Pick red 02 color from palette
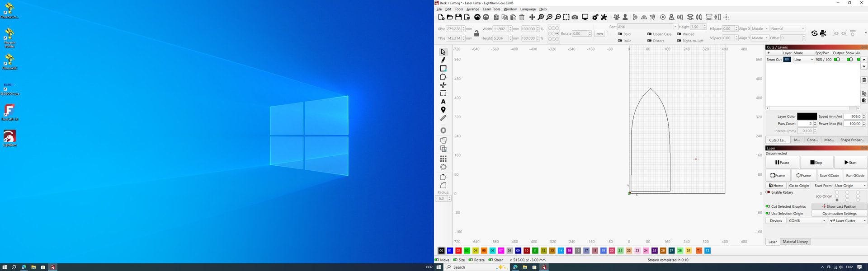This screenshot has height=271, width=868. [458, 251]
